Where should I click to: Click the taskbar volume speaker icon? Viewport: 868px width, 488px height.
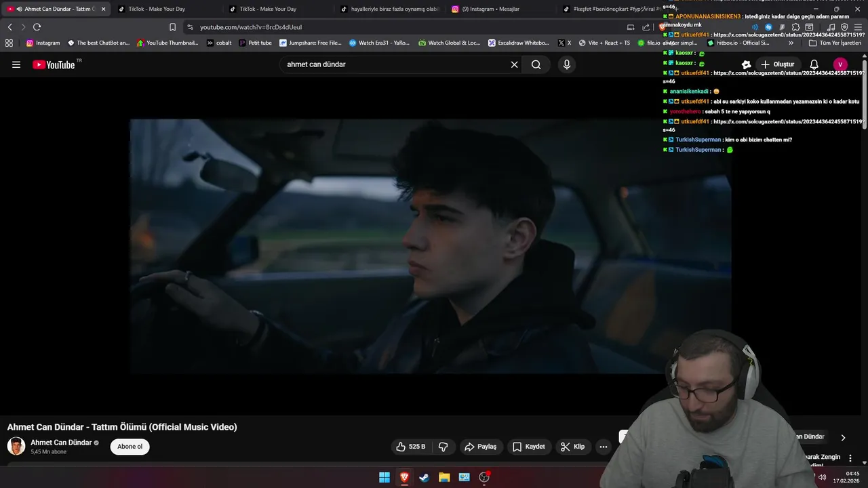(x=822, y=477)
